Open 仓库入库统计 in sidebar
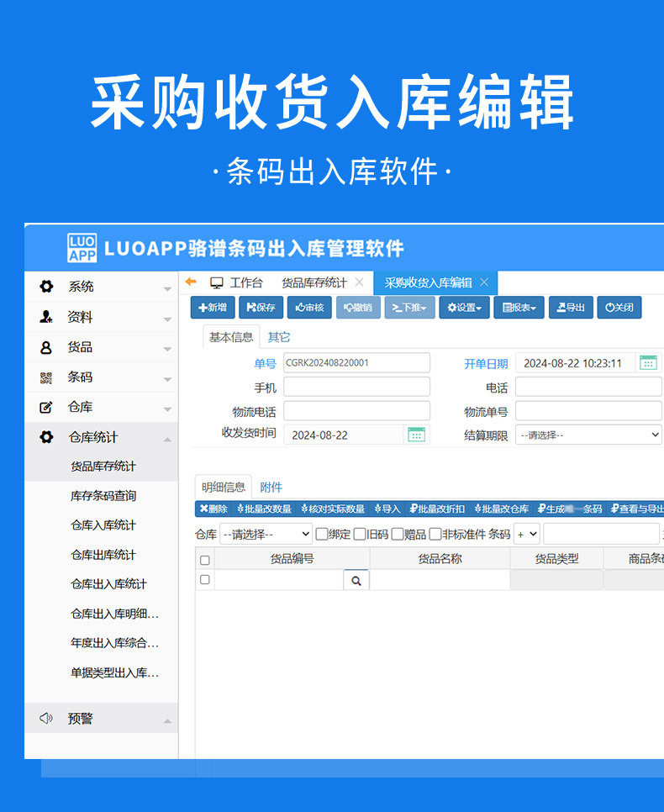This screenshot has height=812, width=664. (103, 525)
